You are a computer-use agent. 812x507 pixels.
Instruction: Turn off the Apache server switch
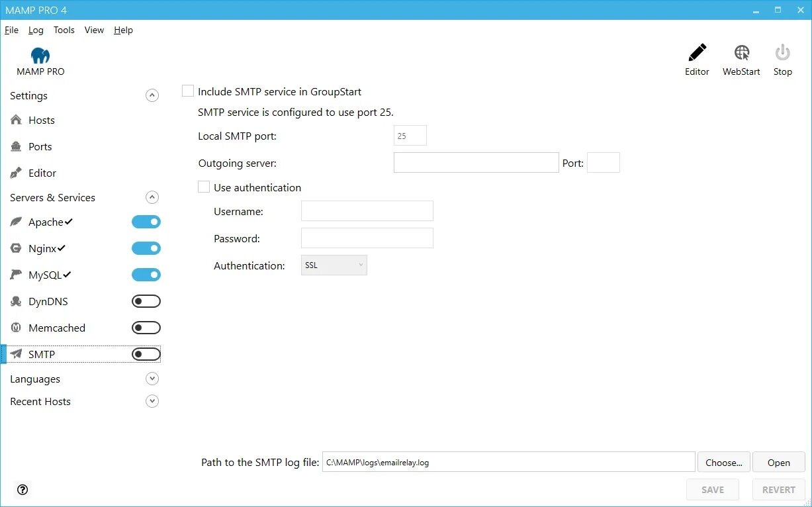(146, 222)
